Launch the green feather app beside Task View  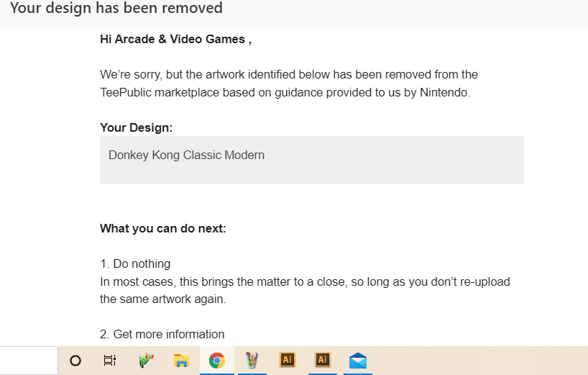(x=146, y=361)
